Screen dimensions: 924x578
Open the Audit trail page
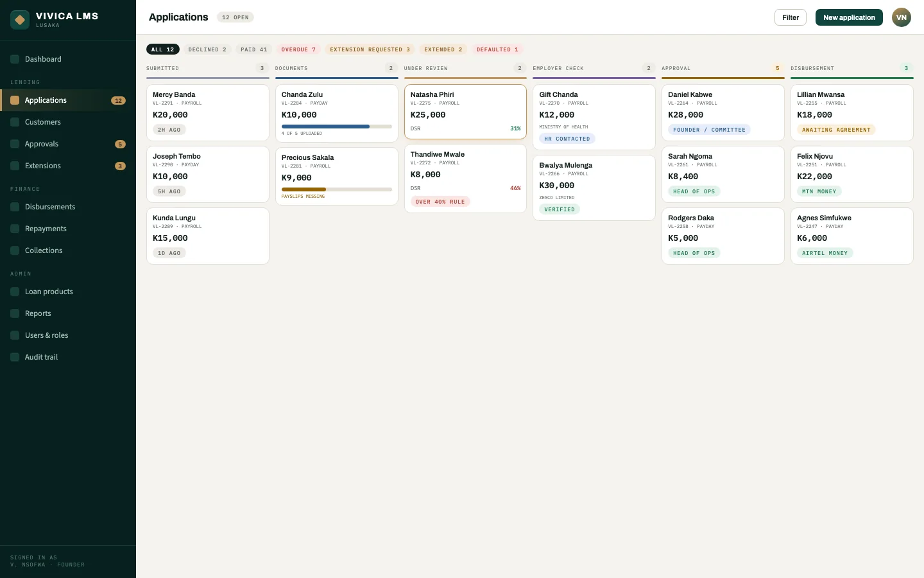(68, 357)
